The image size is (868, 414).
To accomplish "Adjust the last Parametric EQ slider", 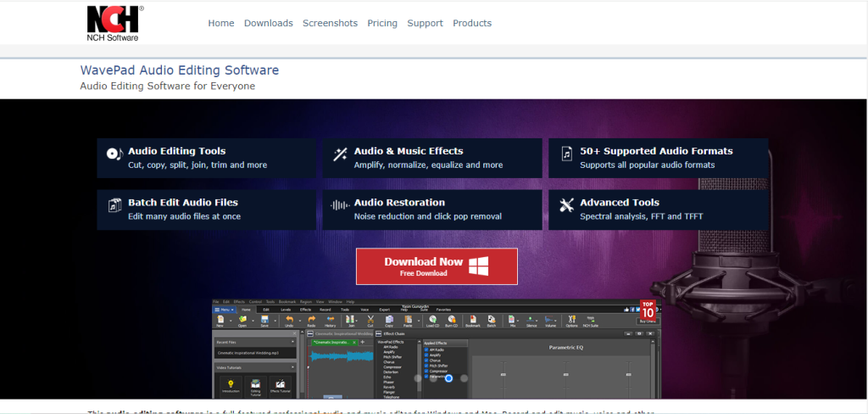I will coord(629,375).
